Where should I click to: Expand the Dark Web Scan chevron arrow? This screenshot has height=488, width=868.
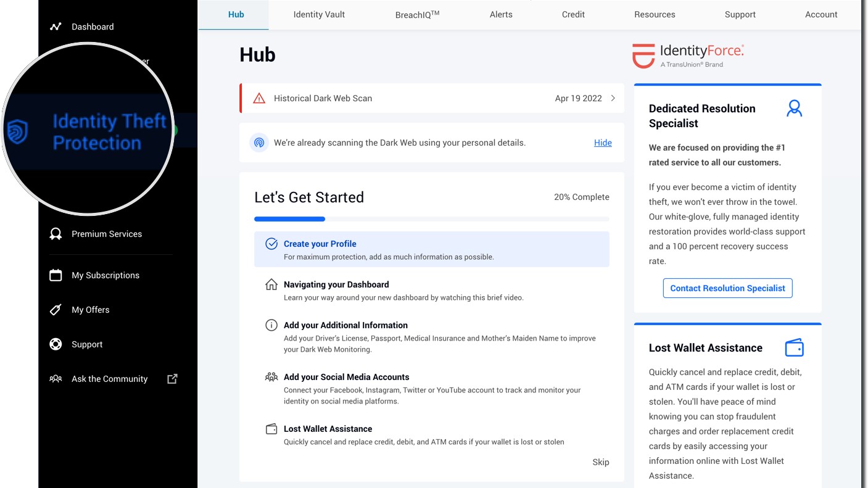pyautogui.click(x=613, y=98)
